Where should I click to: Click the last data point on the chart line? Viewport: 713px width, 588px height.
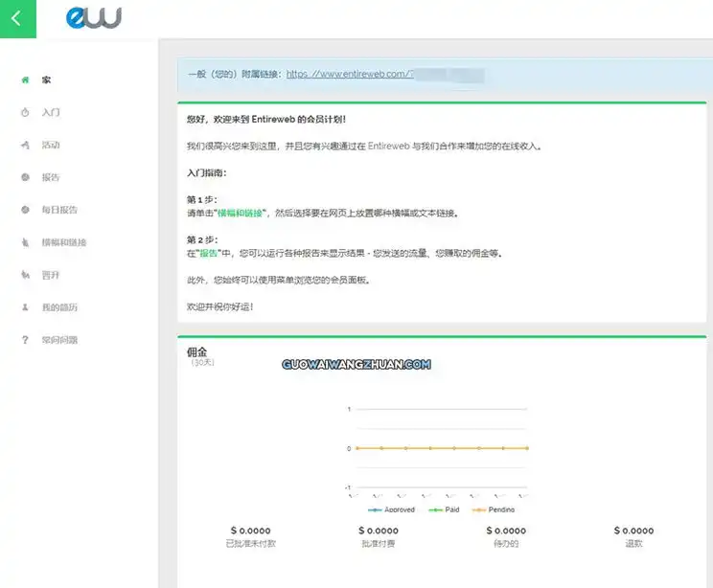[x=527, y=448]
